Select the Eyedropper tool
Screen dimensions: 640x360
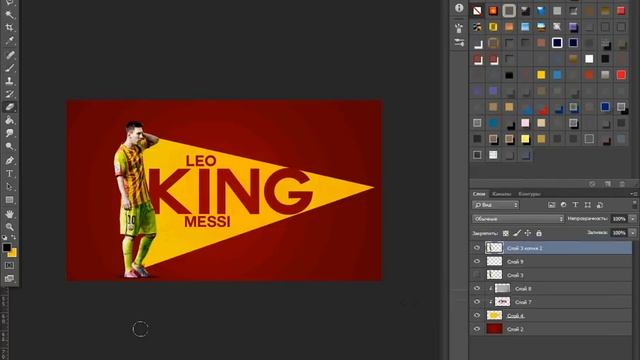click(x=9, y=41)
